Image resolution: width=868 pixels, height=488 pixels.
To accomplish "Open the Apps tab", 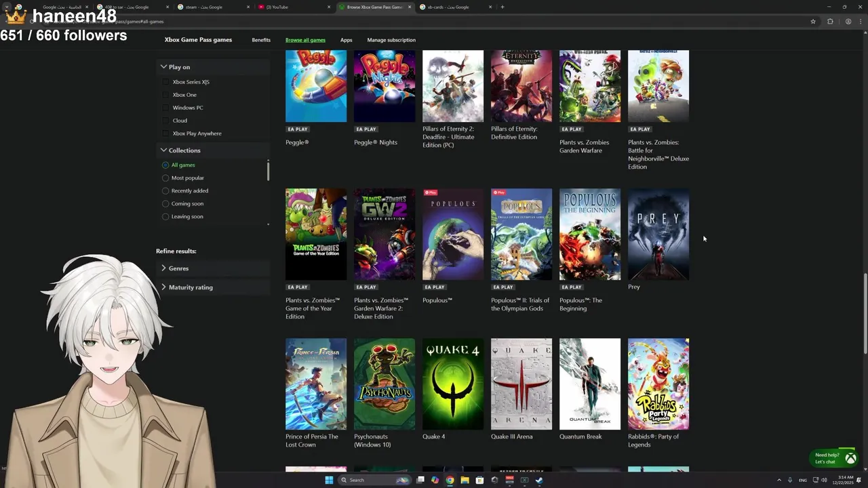I will (346, 40).
